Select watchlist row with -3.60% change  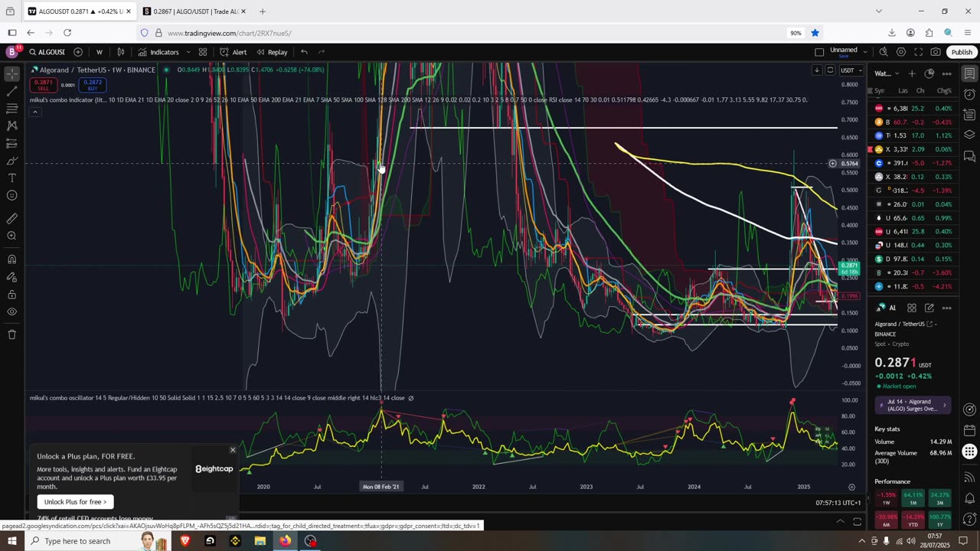click(x=913, y=272)
